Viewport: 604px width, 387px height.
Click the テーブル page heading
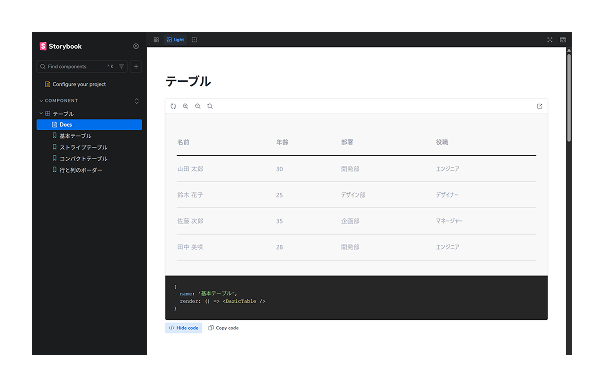click(x=188, y=81)
